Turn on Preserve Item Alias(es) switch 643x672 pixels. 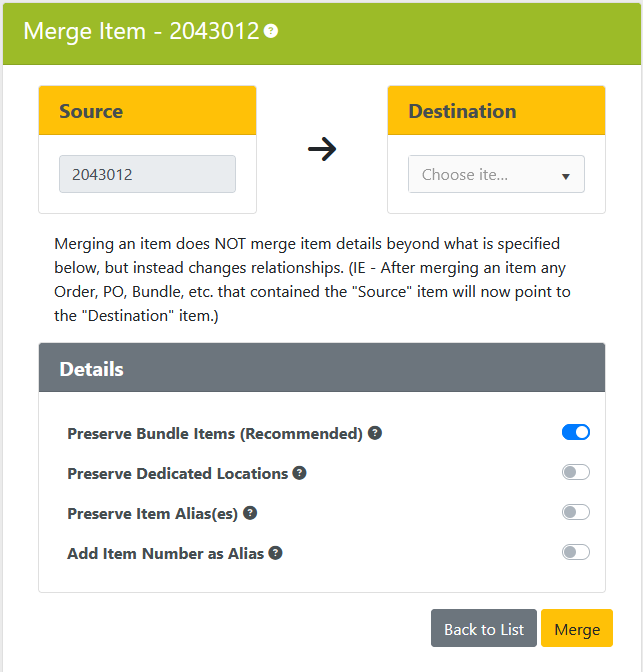pyautogui.click(x=576, y=512)
